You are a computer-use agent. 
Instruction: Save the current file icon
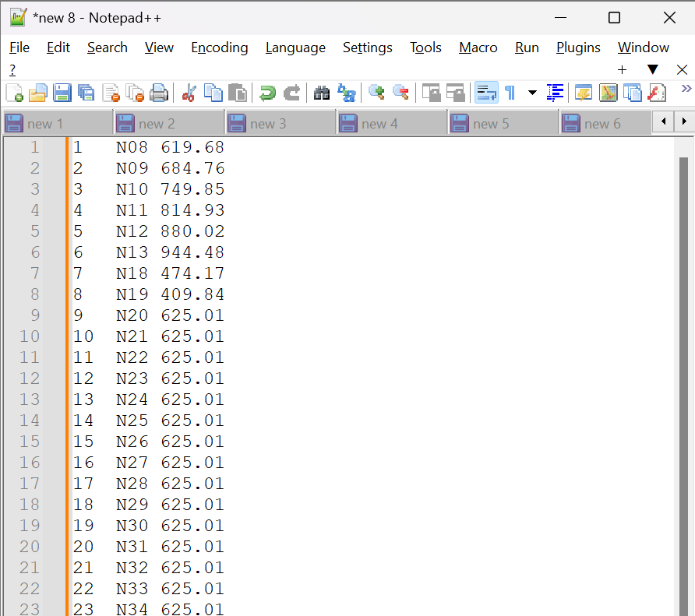point(62,93)
